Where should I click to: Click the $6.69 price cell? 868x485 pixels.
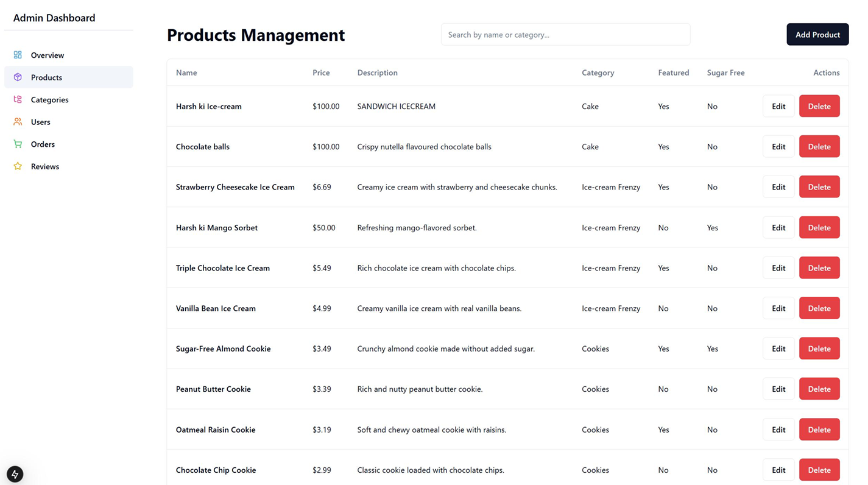pyautogui.click(x=322, y=187)
